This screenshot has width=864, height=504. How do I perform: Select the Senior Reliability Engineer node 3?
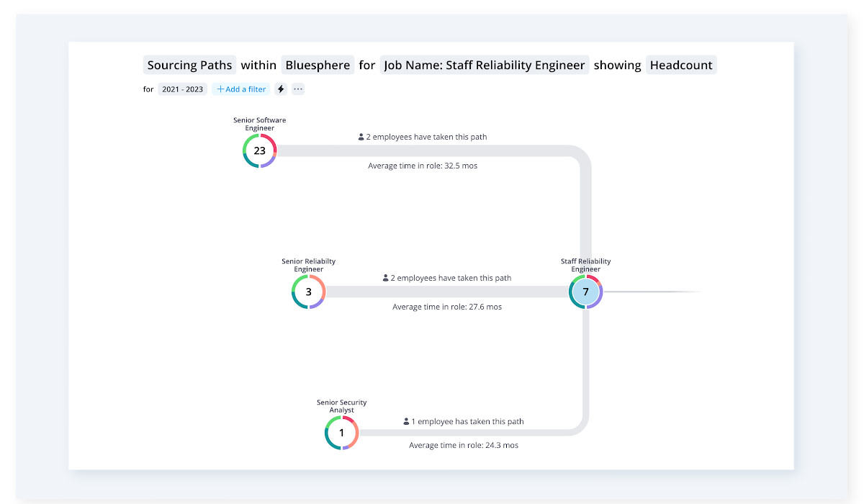(308, 292)
